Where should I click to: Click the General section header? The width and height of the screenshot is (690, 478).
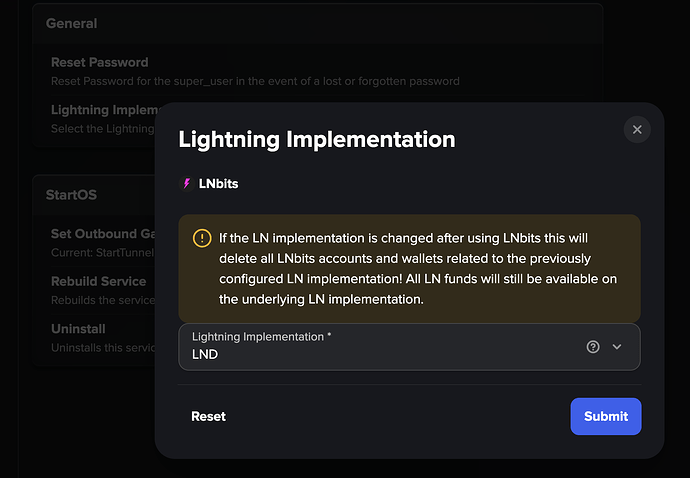point(72,23)
